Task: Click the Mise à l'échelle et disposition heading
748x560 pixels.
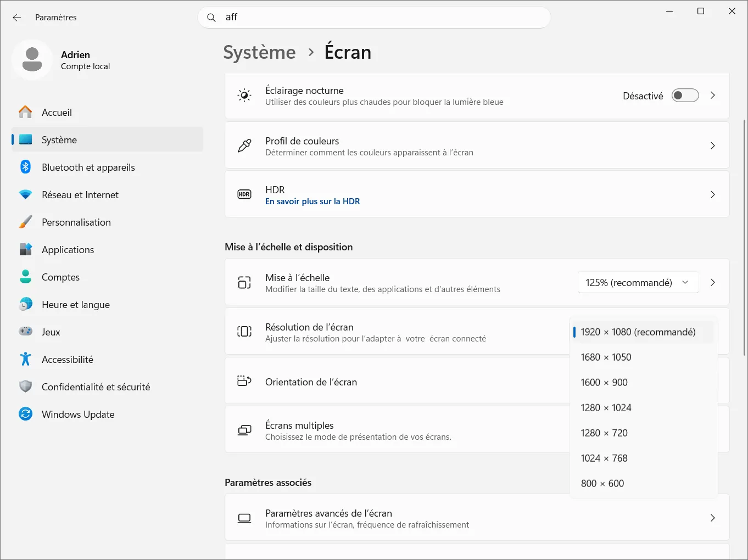Action: click(289, 247)
